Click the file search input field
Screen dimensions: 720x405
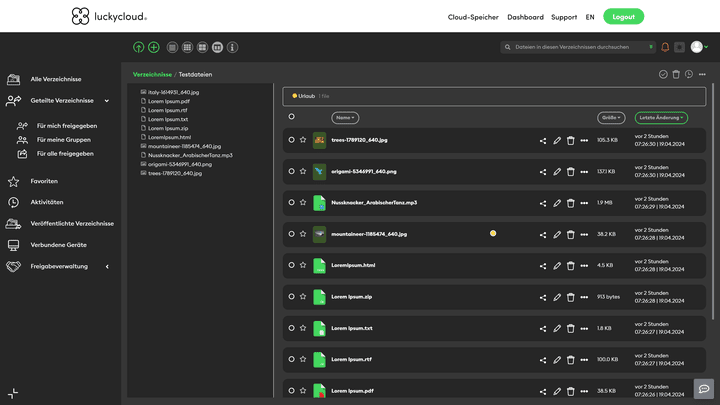point(579,47)
